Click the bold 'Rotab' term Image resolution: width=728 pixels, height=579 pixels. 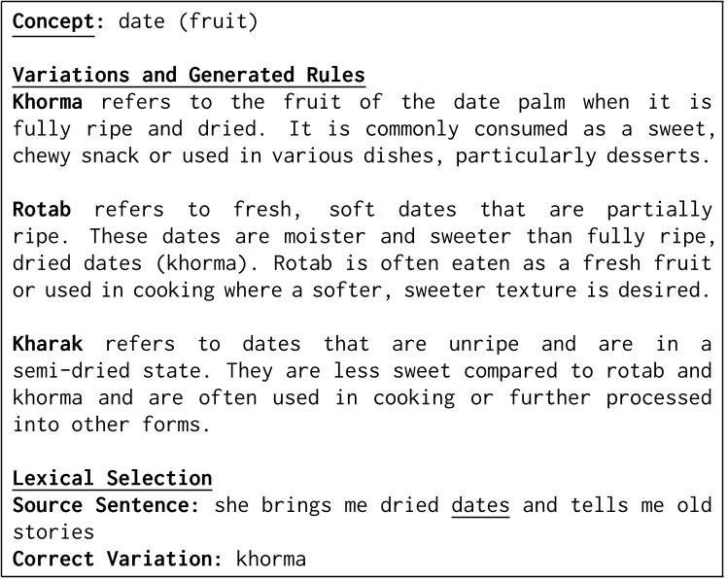pyautogui.click(x=42, y=209)
